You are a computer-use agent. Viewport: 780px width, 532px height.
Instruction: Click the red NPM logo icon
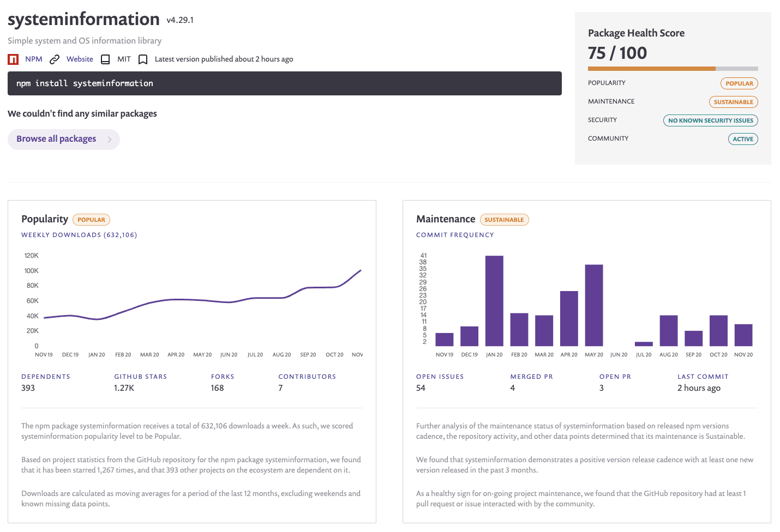click(x=13, y=59)
